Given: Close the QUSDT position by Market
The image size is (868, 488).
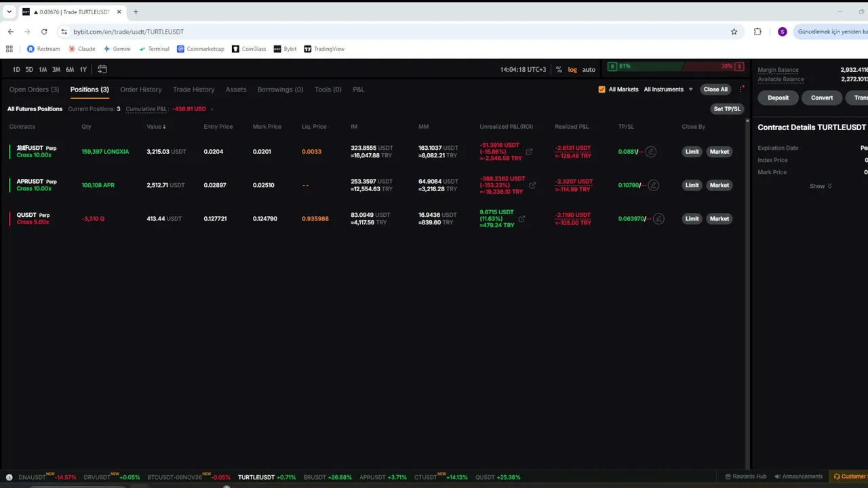Looking at the screenshot, I should (x=719, y=219).
